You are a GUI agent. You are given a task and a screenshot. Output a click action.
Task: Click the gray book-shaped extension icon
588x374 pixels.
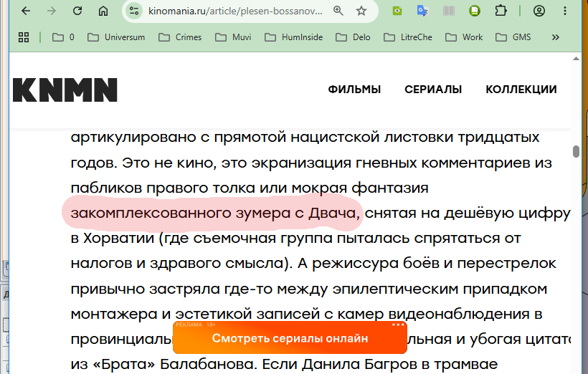[x=448, y=11]
